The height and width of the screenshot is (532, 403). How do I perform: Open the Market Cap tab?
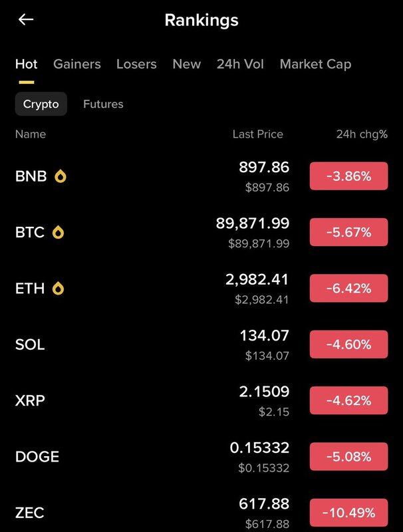[315, 64]
